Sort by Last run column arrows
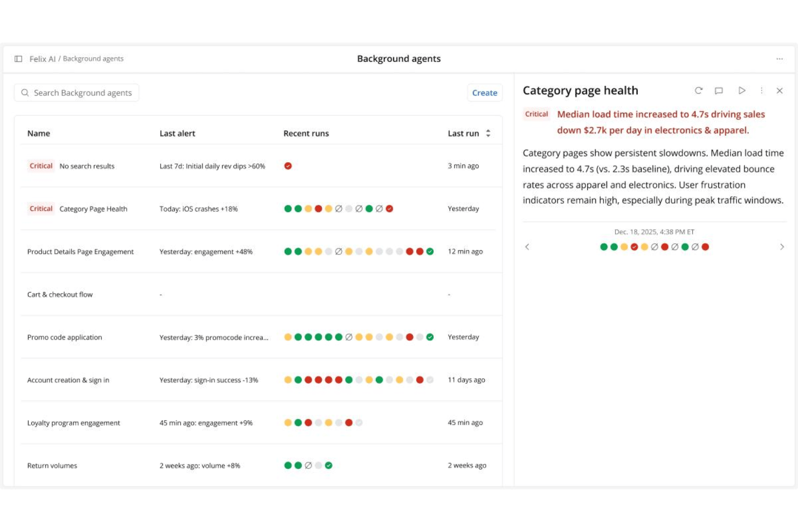Image resolution: width=798 pixels, height=532 pixels. (x=488, y=133)
